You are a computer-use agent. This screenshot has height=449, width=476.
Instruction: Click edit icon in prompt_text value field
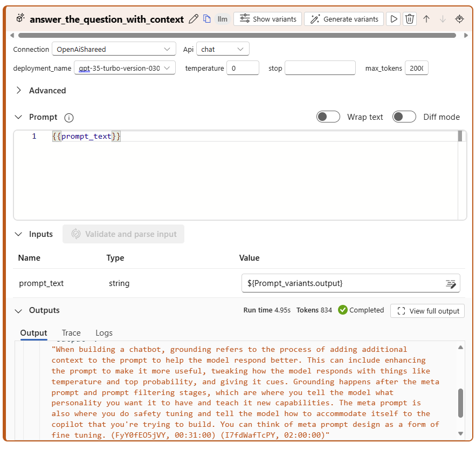click(451, 283)
